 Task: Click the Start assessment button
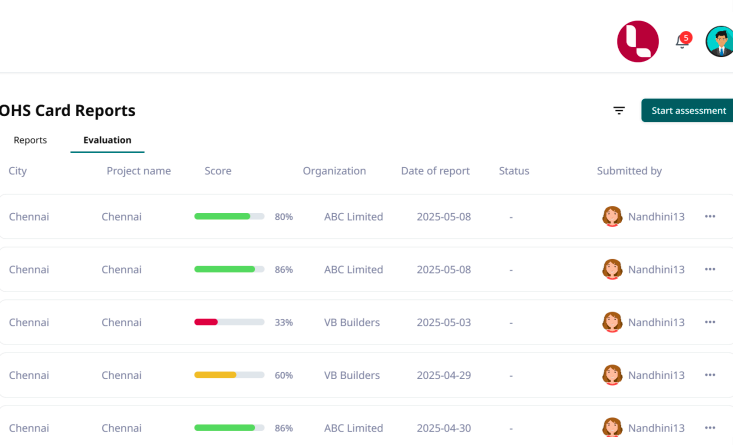[x=688, y=111]
